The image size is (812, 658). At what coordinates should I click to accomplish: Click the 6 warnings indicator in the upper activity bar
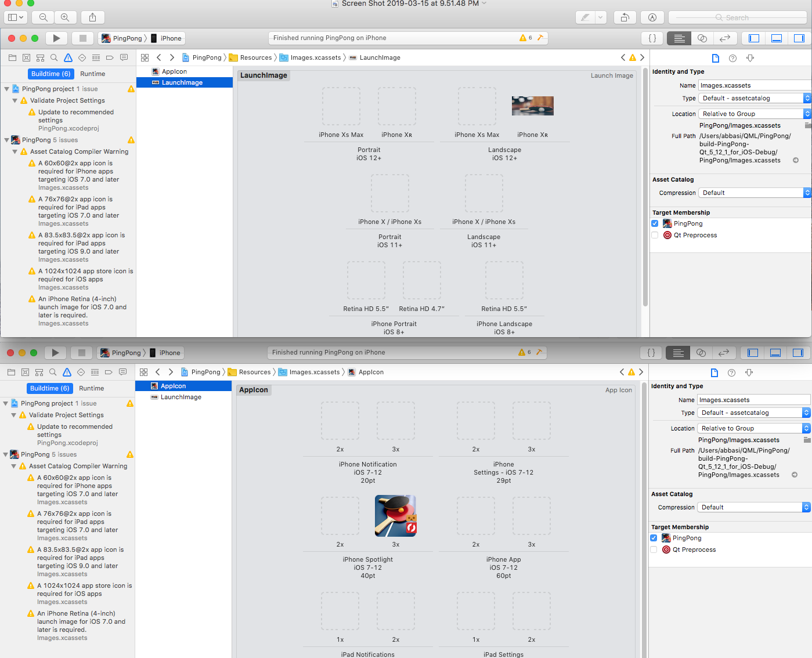click(x=526, y=38)
